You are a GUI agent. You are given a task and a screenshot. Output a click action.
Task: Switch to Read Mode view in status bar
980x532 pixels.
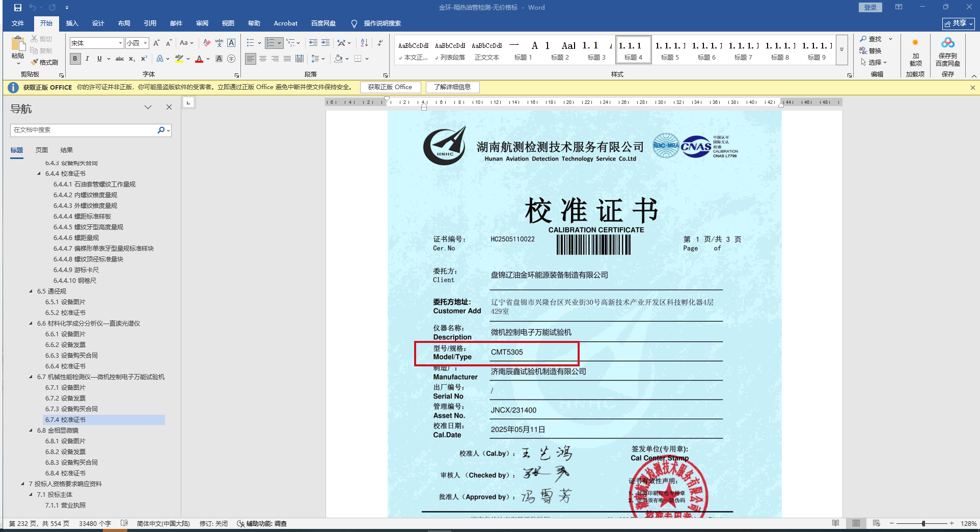[836, 523]
